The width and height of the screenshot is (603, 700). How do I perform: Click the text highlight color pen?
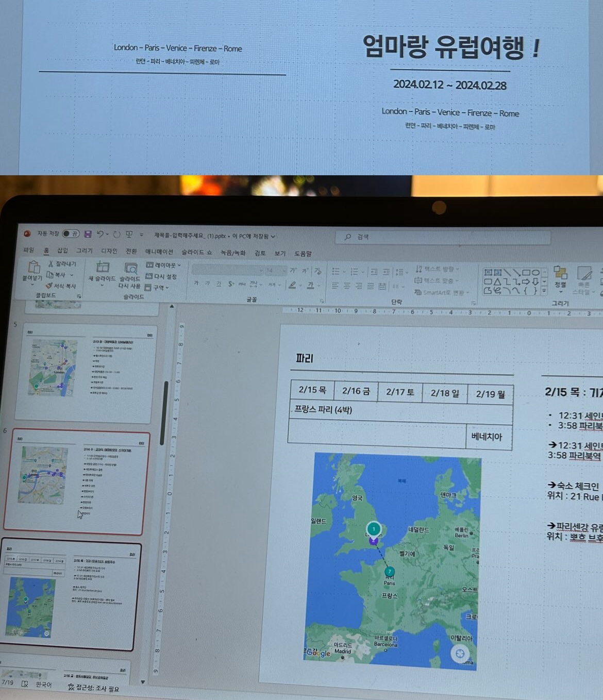292,285
